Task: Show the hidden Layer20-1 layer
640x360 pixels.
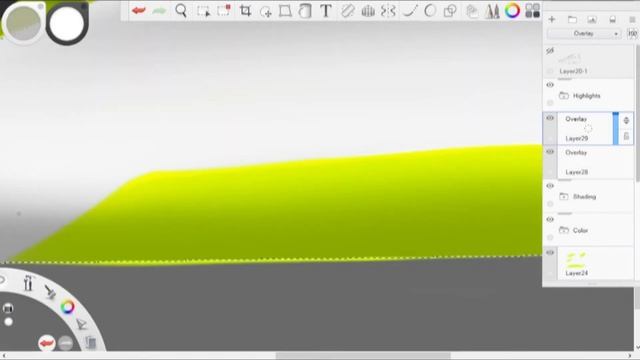Action: [550, 51]
